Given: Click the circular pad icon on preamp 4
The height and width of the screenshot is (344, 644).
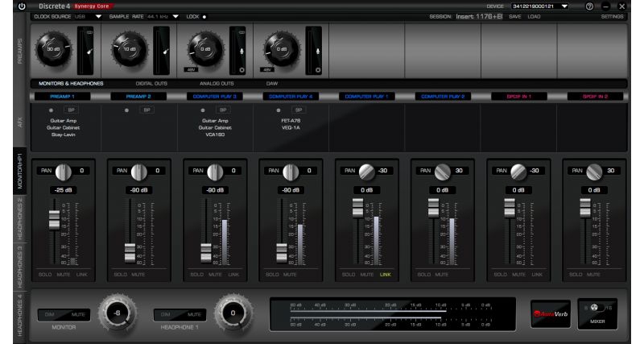Looking at the screenshot, I should 318,70.
